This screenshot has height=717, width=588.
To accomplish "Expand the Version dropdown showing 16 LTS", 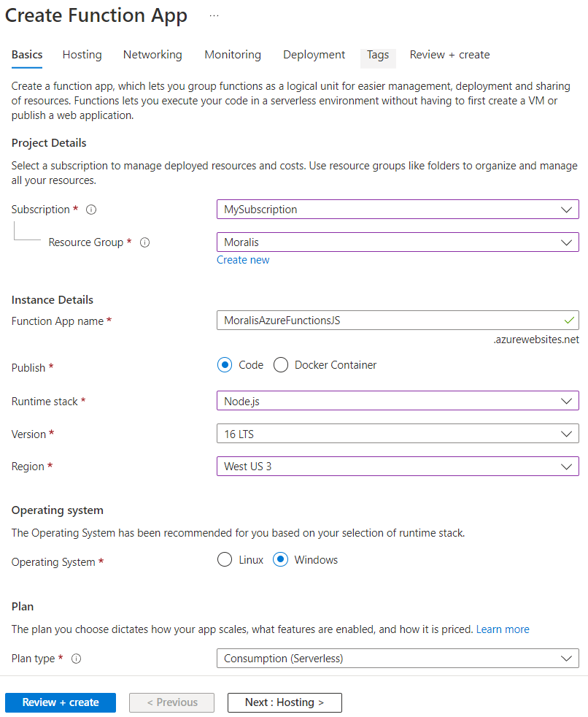I will (x=398, y=434).
